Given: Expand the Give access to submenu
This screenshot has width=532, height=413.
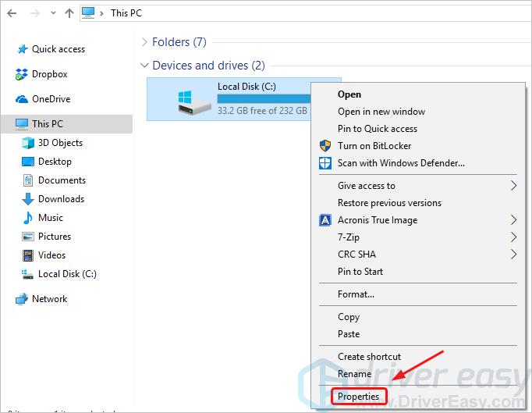Looking at the screenshot, I should pos(512,186).
